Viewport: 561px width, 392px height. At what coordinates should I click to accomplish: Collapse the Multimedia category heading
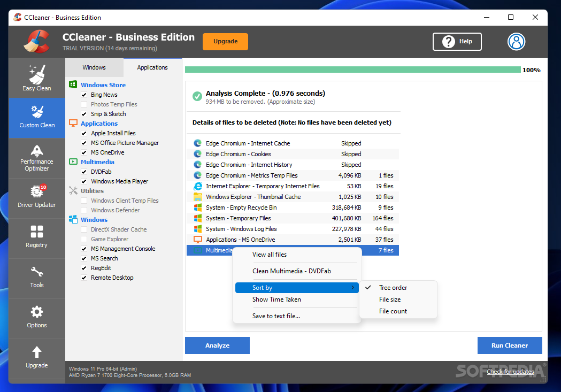point(97,162)
